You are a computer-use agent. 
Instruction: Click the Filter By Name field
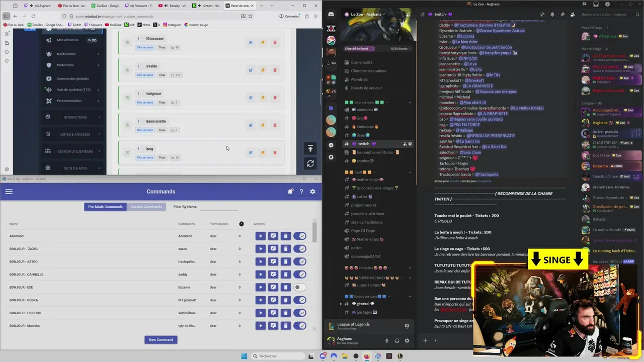pyautogui.click(x=219, y=207)
